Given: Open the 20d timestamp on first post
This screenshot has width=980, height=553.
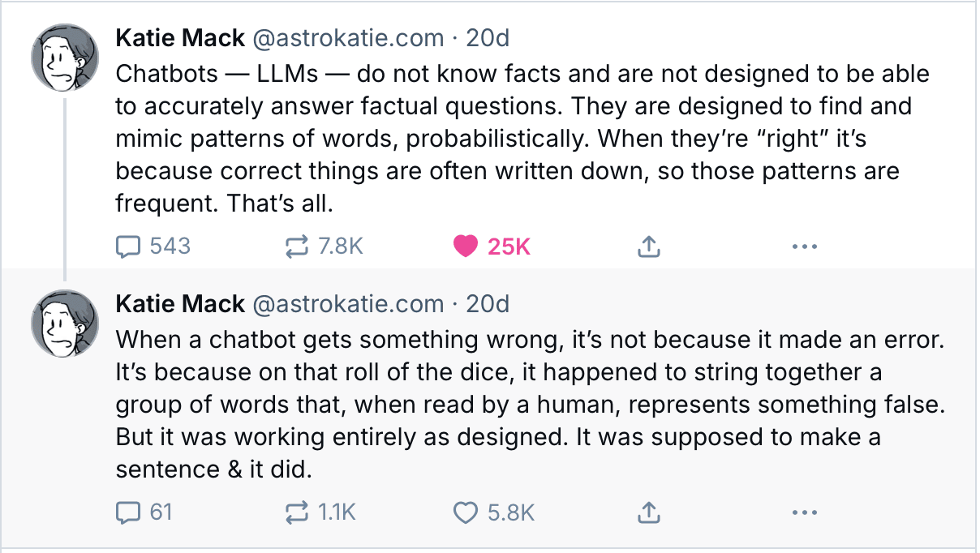Looking at the screenshot, I should click(488, 37).
